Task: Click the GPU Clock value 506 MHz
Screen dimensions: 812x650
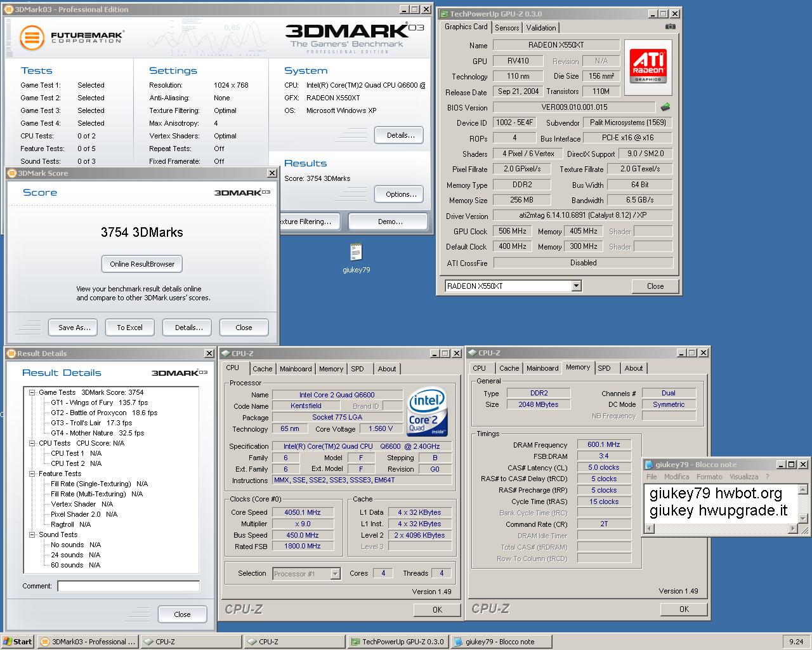Action: pyautogui.click(x=513, y=231)
